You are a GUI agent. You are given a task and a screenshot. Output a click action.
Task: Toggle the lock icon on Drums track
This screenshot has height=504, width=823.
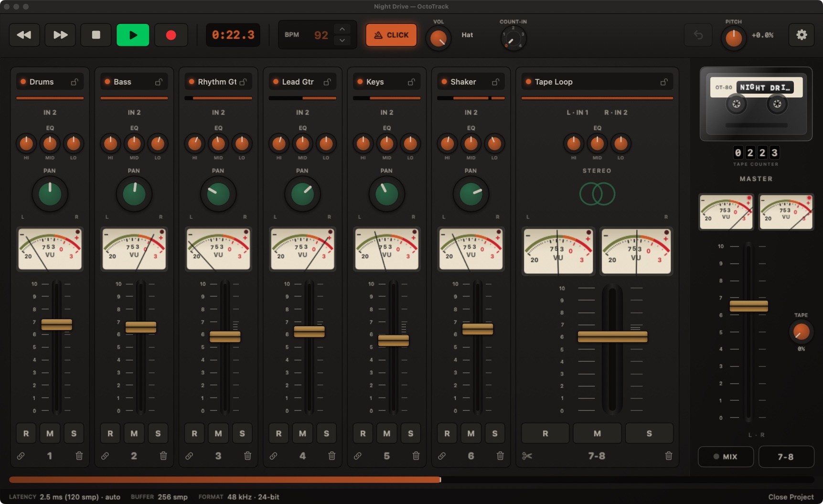click(x=75, y=82)
